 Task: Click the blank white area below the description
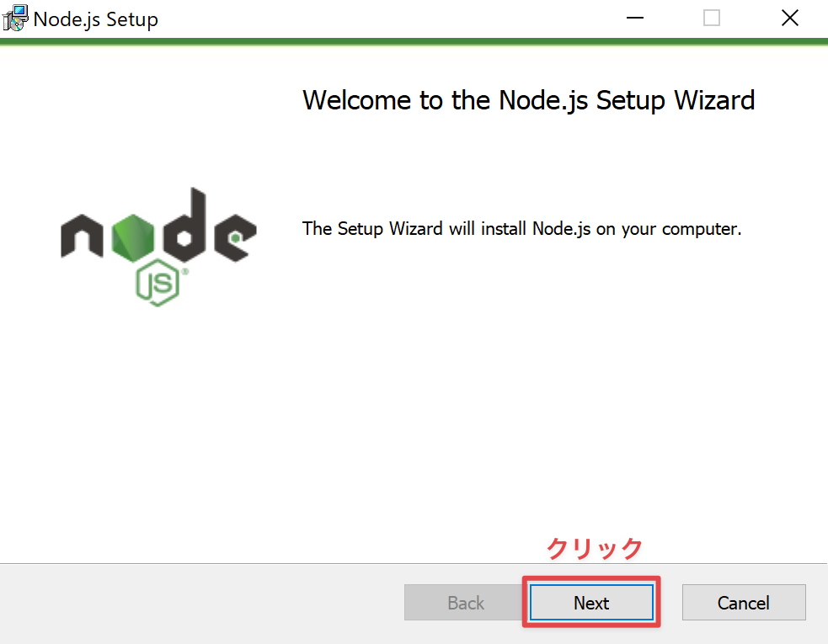(522, 379)
